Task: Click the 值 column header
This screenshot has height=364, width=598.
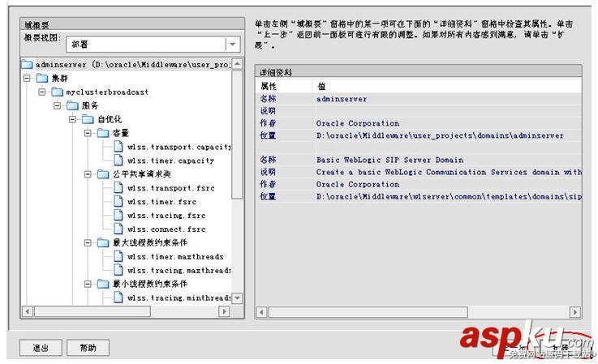Action: click(x=321, y=86)
